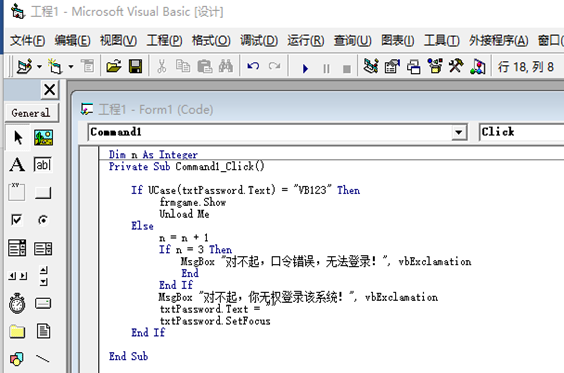Select the CheckBox control in toolbox
Viewport: 564px width, 373px height.
coord(17,219)
